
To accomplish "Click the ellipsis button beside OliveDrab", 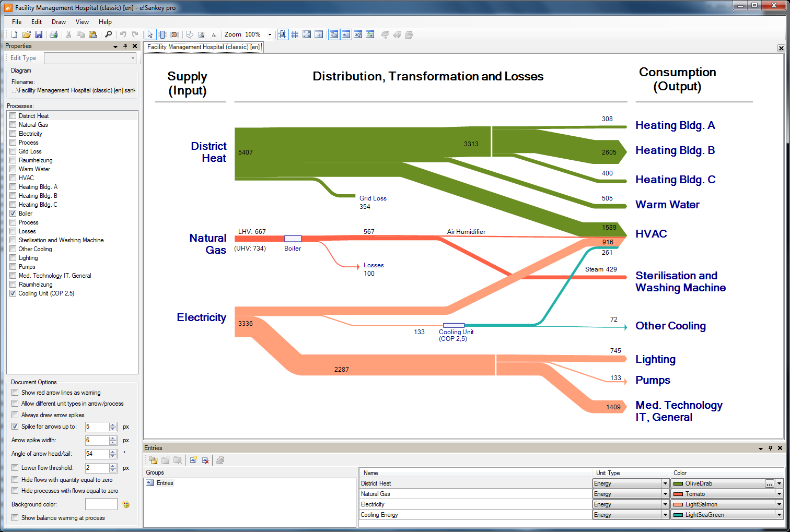I will [769, 483].
